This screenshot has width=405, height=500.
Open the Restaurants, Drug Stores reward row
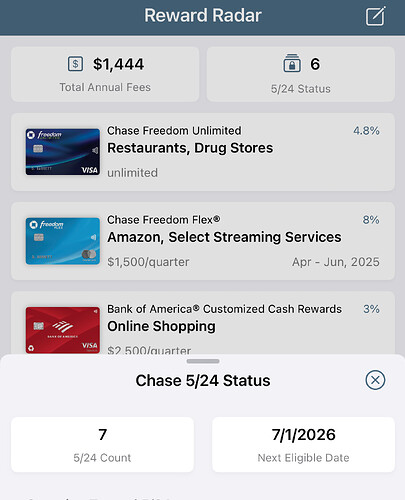(203, 152)
